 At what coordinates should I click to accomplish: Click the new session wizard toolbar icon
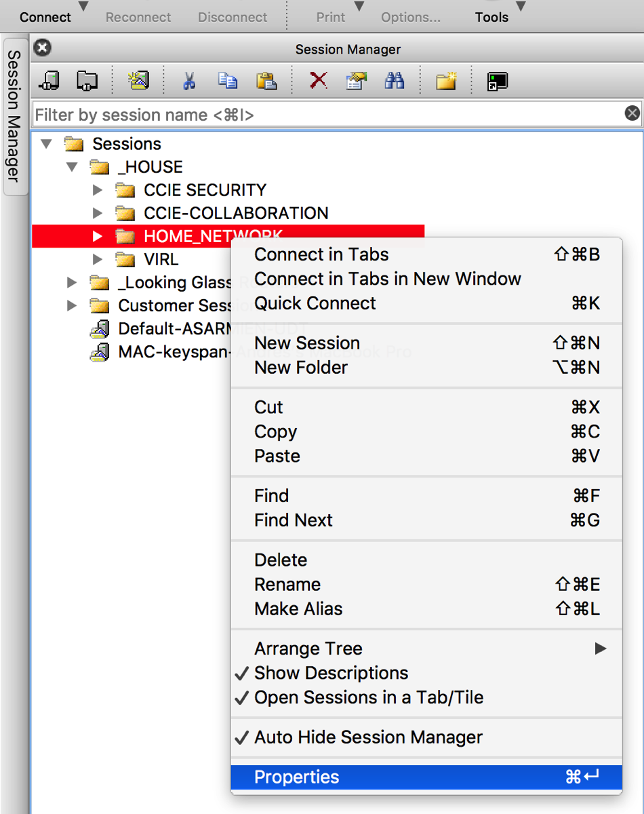[x=138, y=81]
